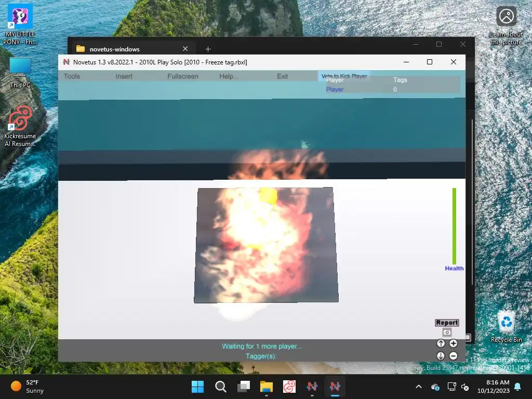This screenshot has height=399, width=532.
Task: Click the Novetus N logo in title bar
Action: [66, 62]
